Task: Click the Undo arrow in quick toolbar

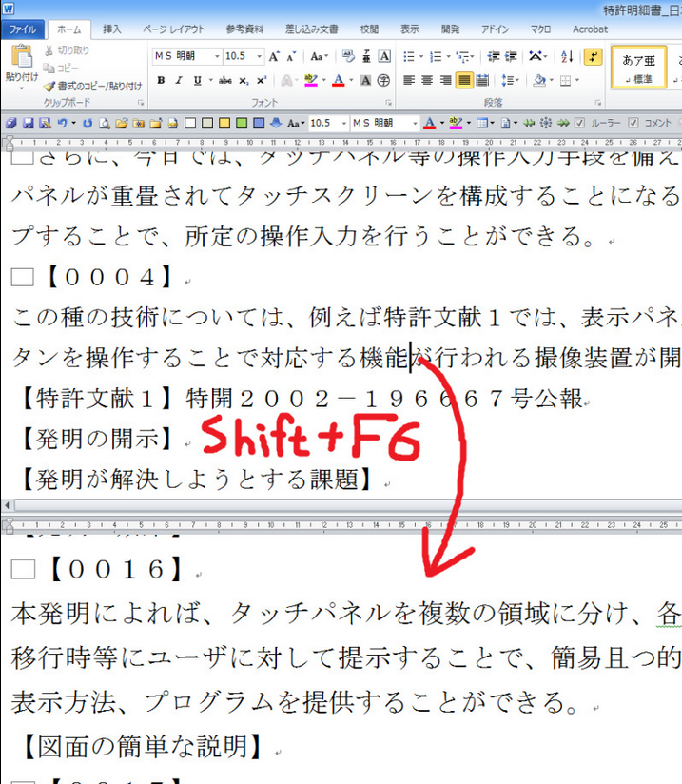Action: [63, 123]
